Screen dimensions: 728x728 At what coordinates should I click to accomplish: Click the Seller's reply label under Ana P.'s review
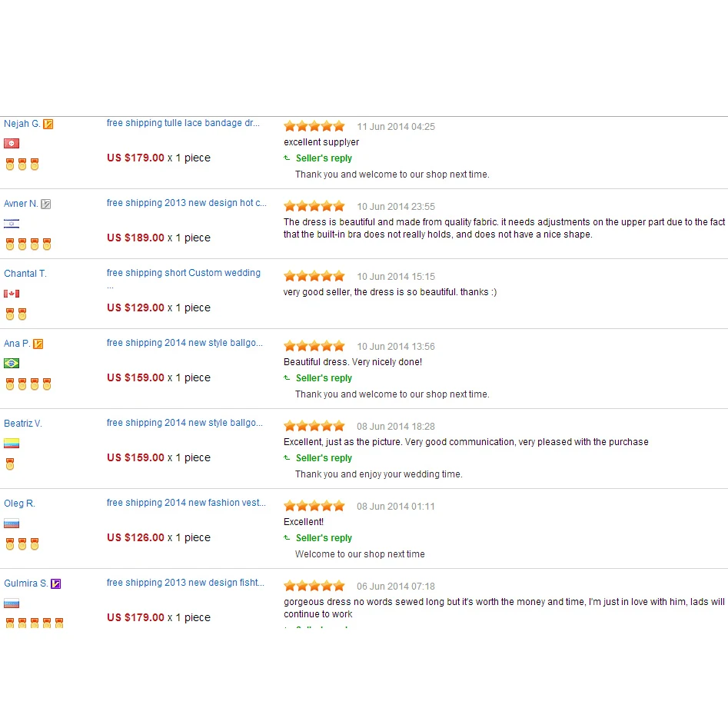pos(324,378)
